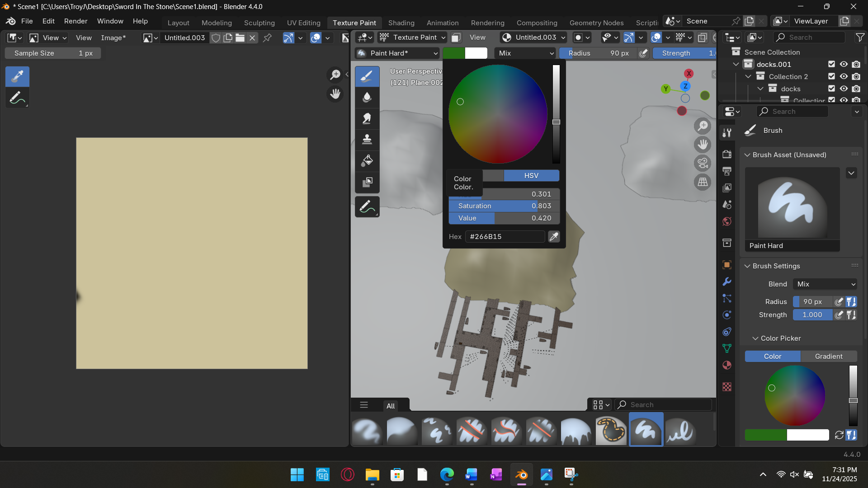
Task: Open the Image* menu in image editor
Action: pyautogui.click(x=113, y=38)
